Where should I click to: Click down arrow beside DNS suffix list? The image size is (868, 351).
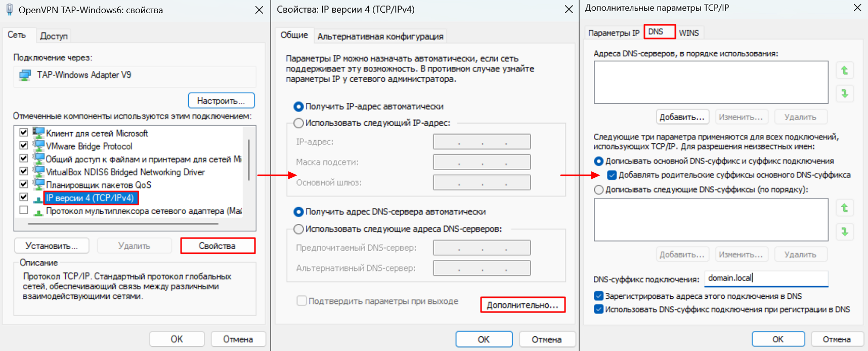[x=844, y=231]
